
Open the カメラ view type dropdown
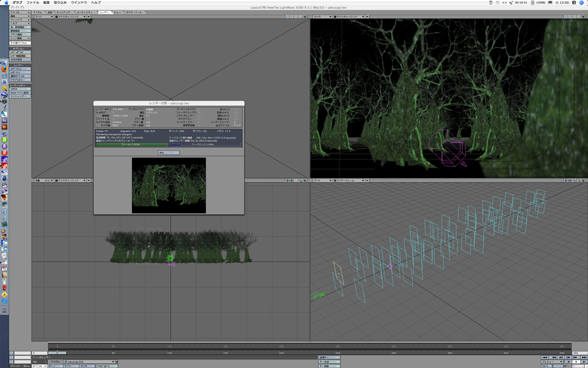[x=322, y=16]
